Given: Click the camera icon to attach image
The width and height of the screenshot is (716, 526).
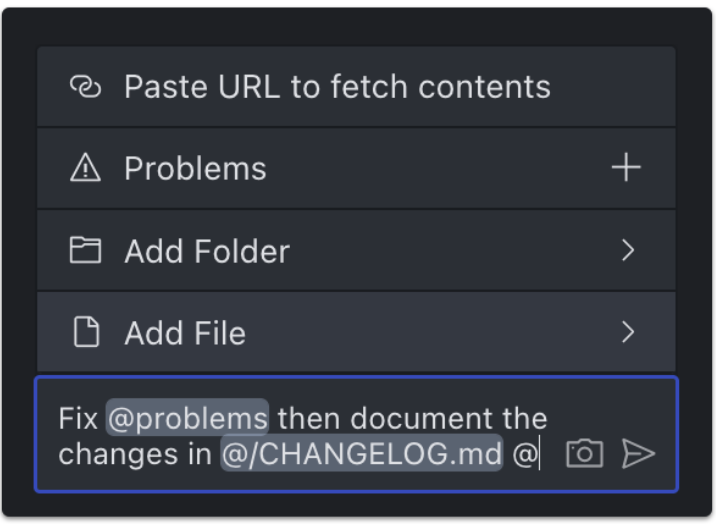Looking at the screenshot, I should coord(584,454).
